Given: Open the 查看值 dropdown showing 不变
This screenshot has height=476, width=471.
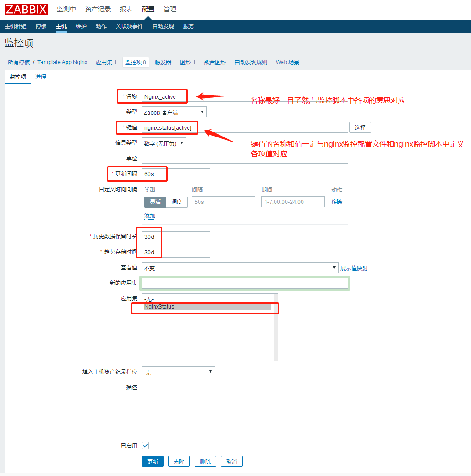Looking at the screenshot, I should 240,268.
